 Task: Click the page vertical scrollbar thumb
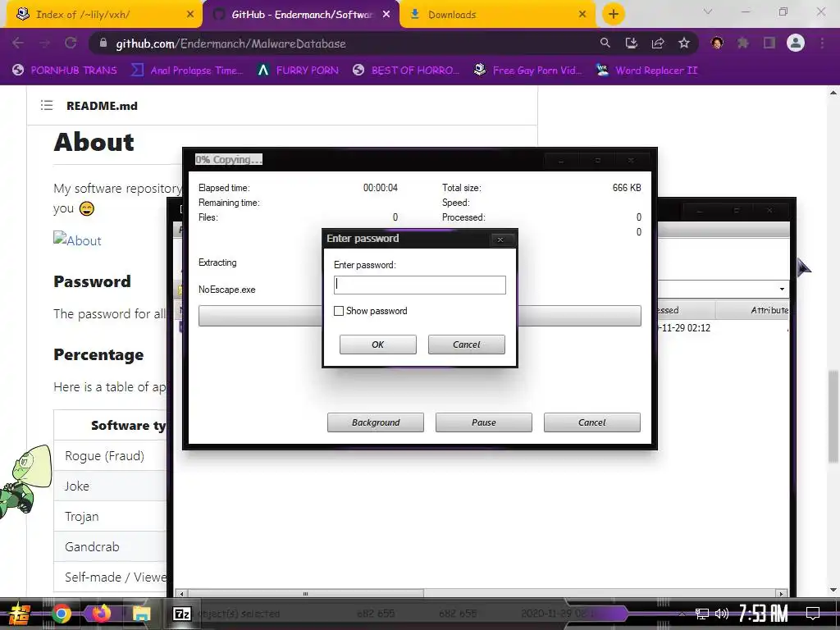tap(833, 416)
